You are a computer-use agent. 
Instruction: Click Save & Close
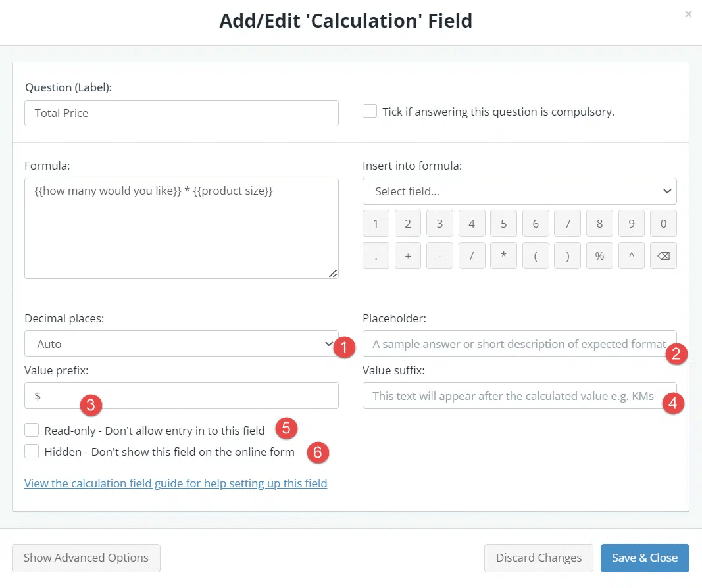pos(645,558)
